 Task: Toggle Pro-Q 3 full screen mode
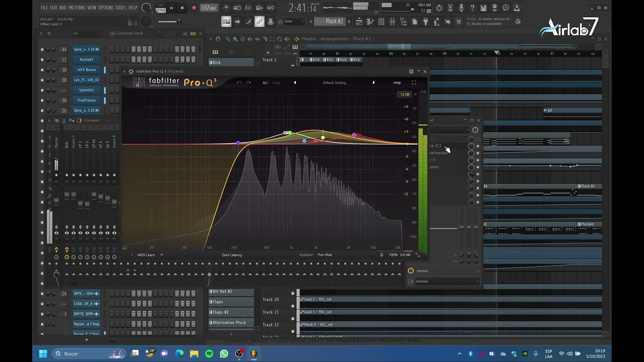pyautogui.click(x=414, y=82)
